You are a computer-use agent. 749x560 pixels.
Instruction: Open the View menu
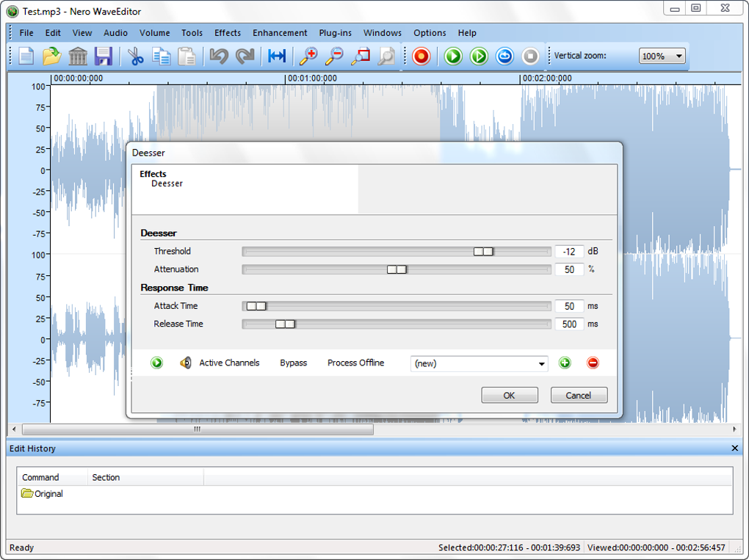[82, 33]
